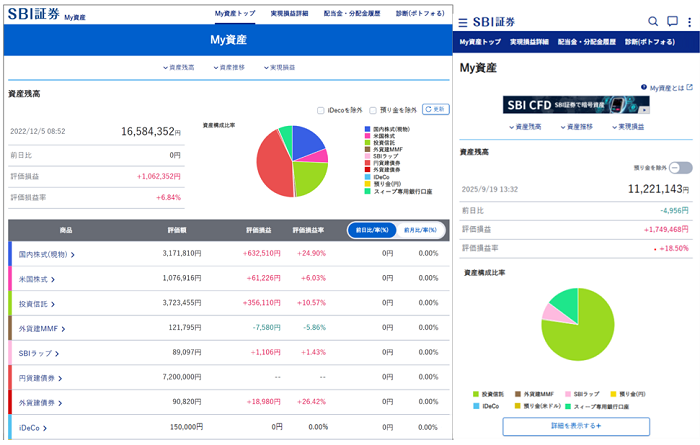Jump to 資産推移 section in left panel
Viewport: 700px width, 445px height.
click(x=229, y=67)
